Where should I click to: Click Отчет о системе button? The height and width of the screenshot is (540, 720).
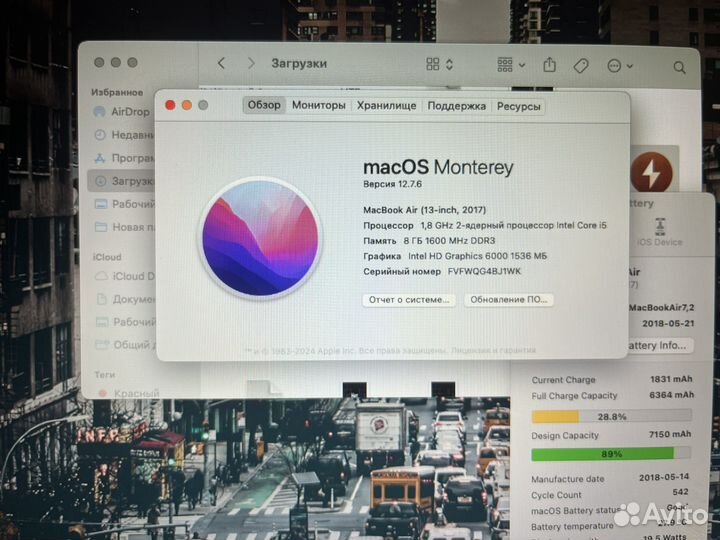409,300
